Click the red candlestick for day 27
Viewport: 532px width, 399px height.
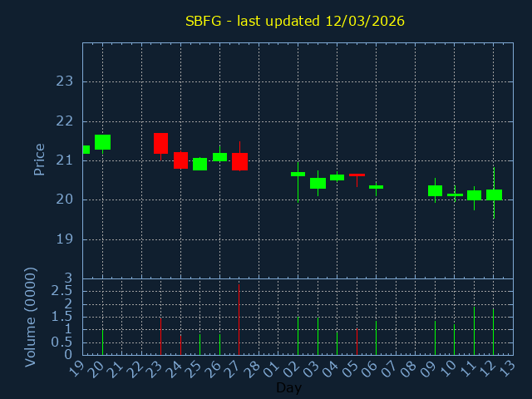(239, 161)
